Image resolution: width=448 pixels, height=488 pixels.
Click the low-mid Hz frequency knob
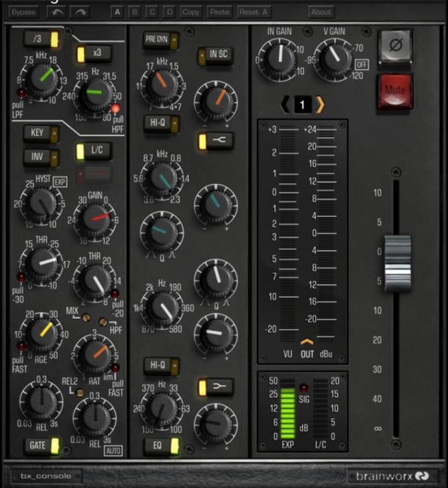[162, 308]
